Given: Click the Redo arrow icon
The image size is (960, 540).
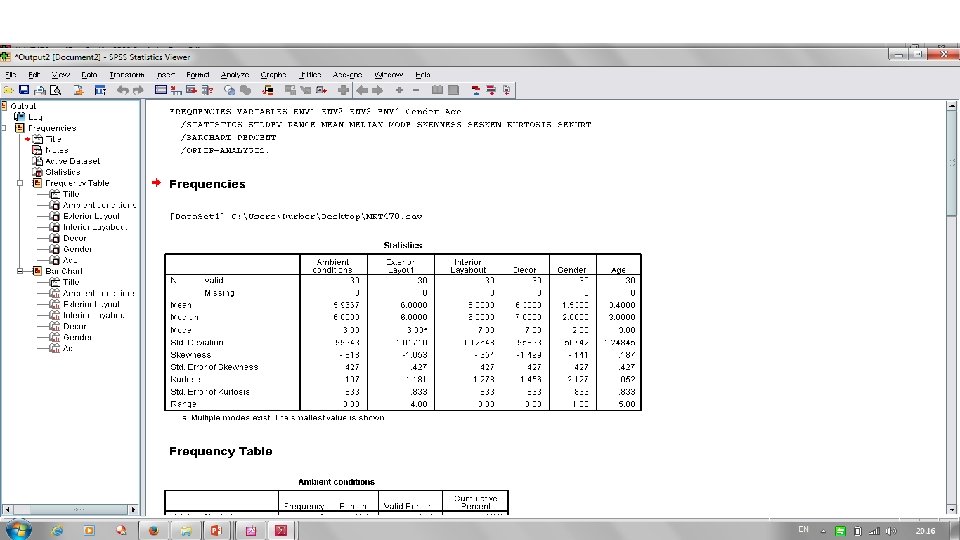Looking at the screenshot, I should 138,90.
